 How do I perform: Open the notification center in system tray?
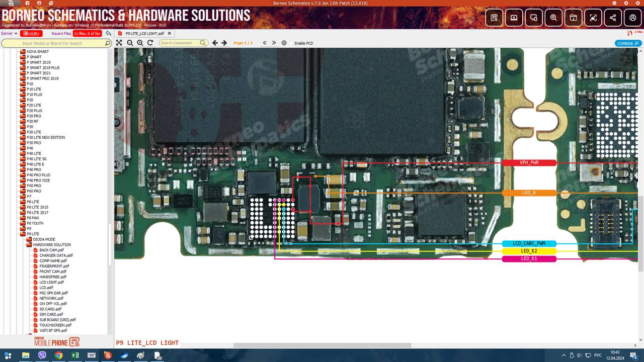[634, 355]
